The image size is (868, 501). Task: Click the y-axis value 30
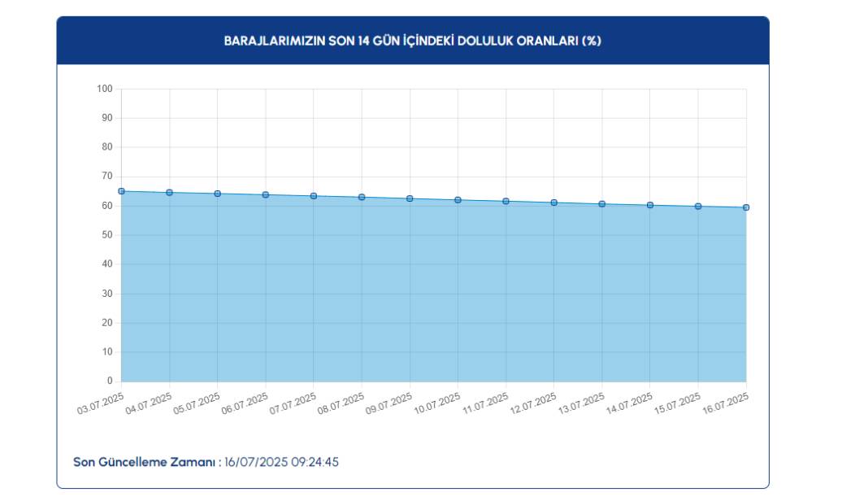click(x=106, y=294)
